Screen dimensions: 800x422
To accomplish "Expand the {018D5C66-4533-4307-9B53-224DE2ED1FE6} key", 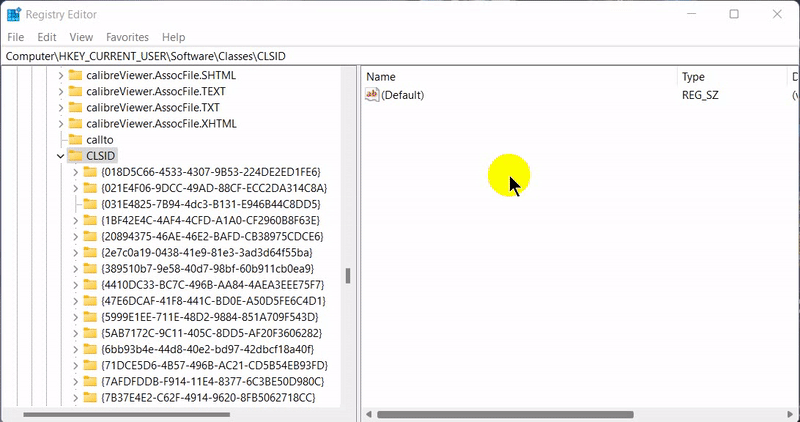I will pos(76,172).
